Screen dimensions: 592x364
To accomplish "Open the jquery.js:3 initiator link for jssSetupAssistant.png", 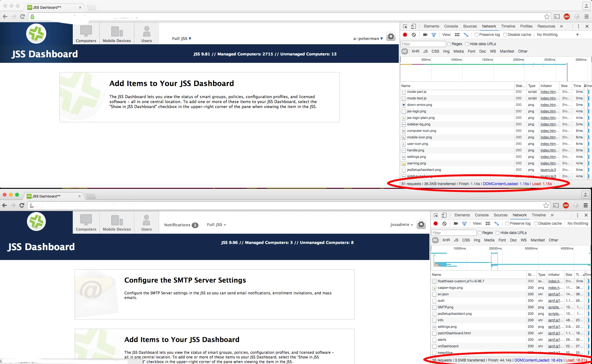I will pos(548,170).
